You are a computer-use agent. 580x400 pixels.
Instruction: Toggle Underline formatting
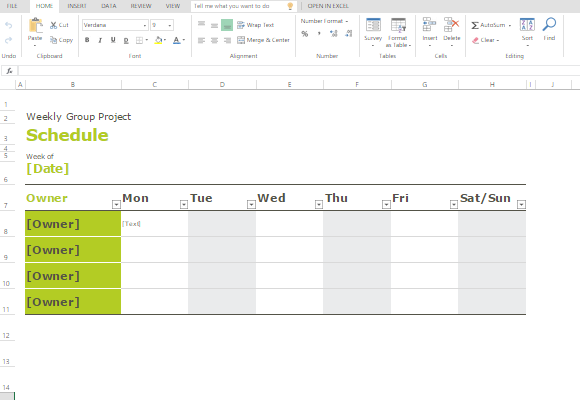coord(113,40)
